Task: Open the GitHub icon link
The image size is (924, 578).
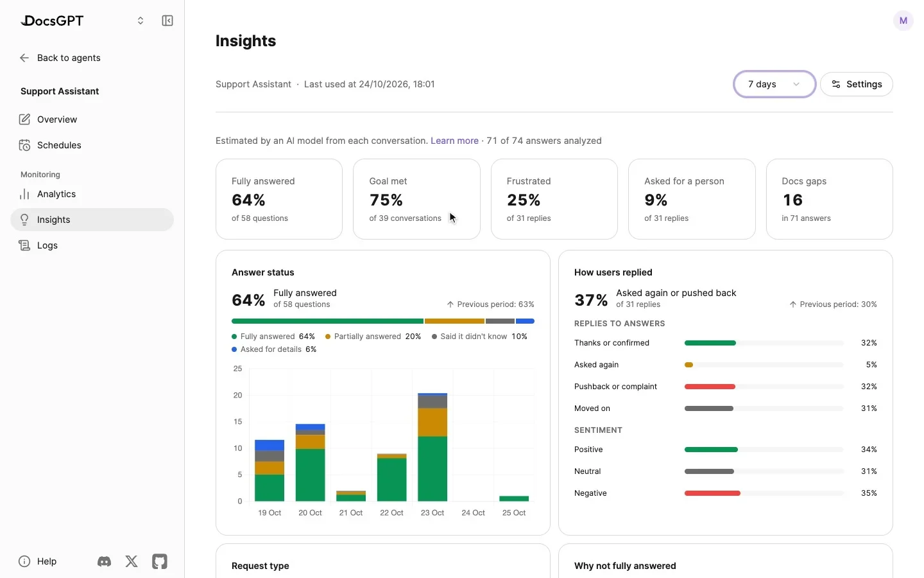Action: click(160, 561)
